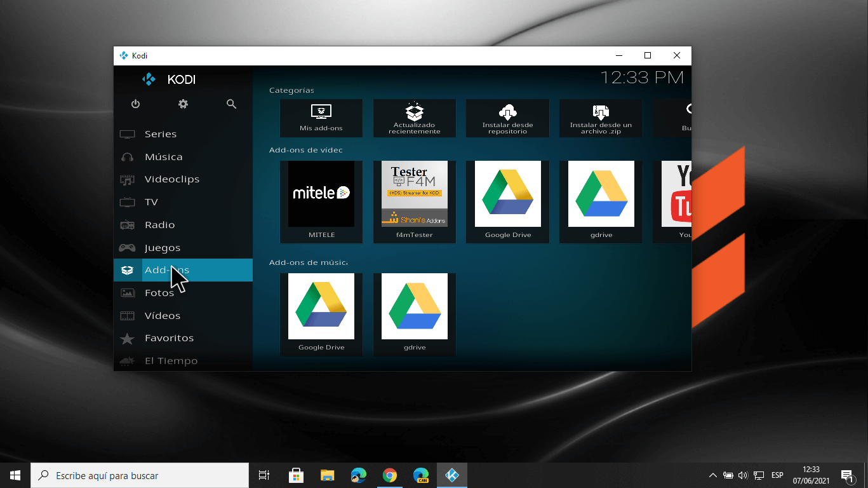Click the Add-ons de música heading

(x=308, y=262)
